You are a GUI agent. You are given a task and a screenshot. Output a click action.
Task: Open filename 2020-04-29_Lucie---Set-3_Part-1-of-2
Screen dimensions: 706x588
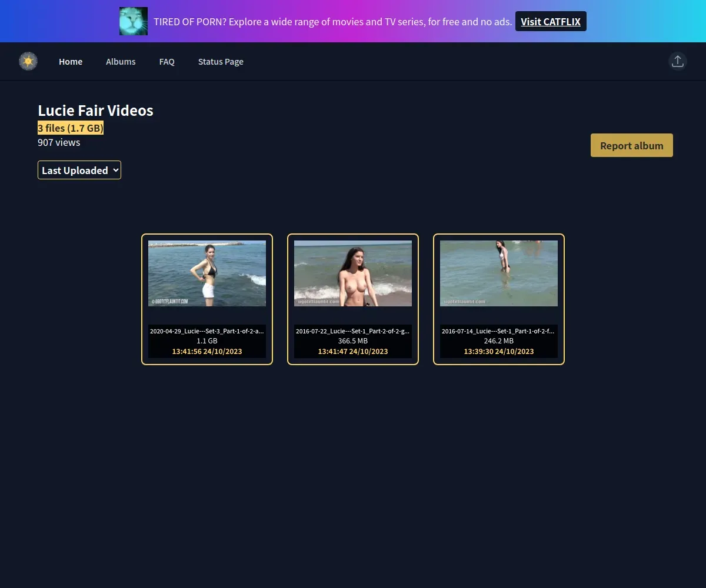(x=207, y=331)
